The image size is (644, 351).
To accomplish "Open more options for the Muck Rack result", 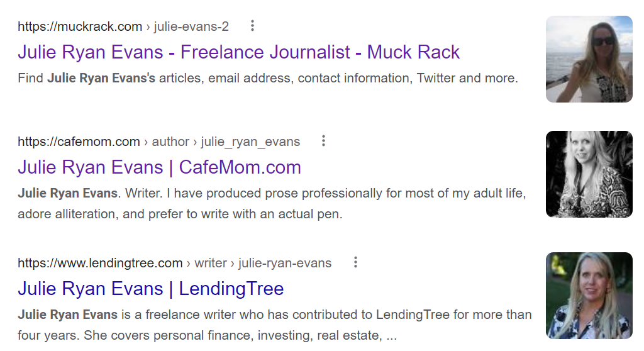I will point(253,26).
